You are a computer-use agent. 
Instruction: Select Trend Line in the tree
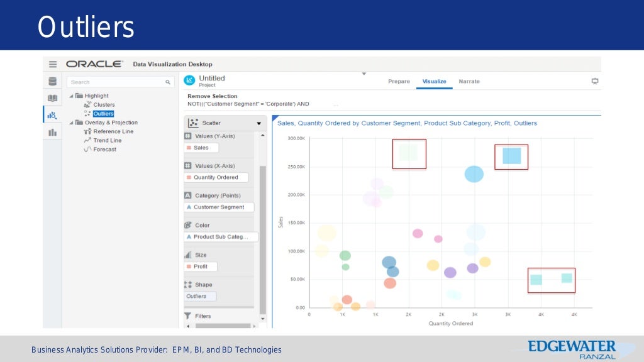(107, 140)
